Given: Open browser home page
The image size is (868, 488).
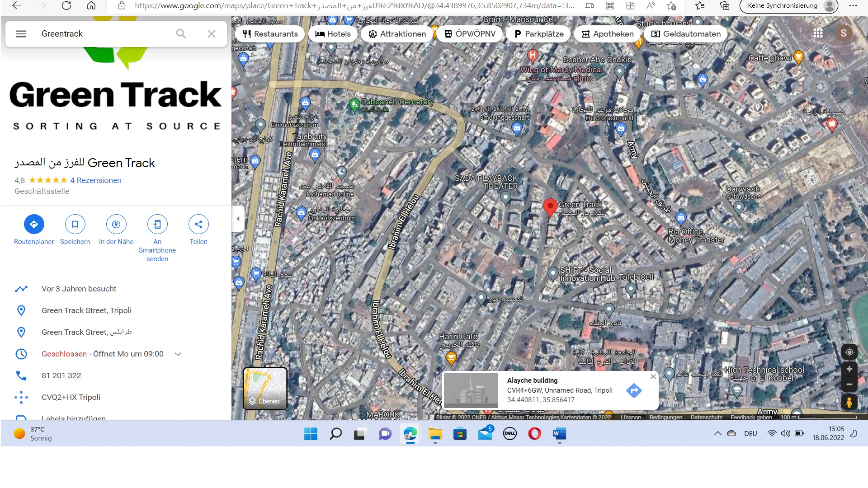Looking at the screenshot, I should [91, 5].
